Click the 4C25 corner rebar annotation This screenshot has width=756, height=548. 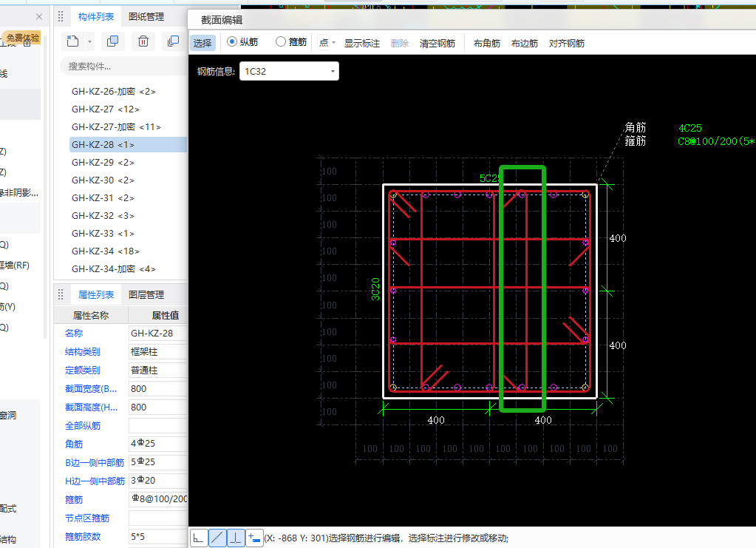690,129
